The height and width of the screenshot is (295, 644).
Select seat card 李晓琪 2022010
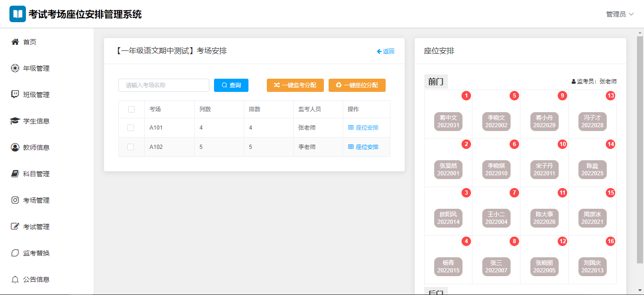coord(496,170)
